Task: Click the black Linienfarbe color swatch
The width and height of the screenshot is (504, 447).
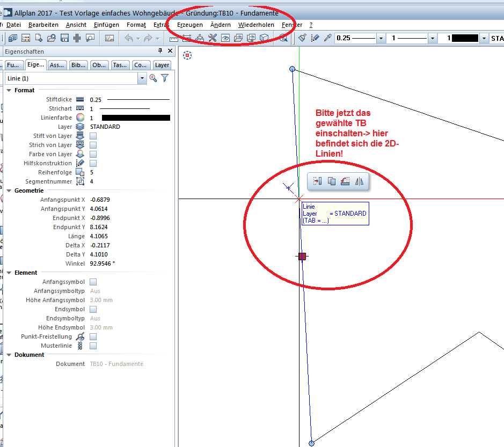Action: tap(135, 118)
